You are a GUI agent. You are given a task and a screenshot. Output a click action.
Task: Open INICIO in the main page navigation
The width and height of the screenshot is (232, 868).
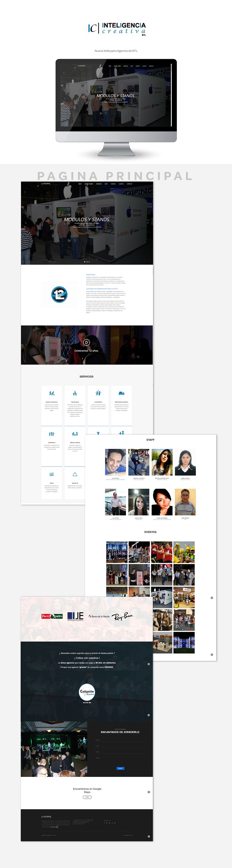[x=80, y=184]
